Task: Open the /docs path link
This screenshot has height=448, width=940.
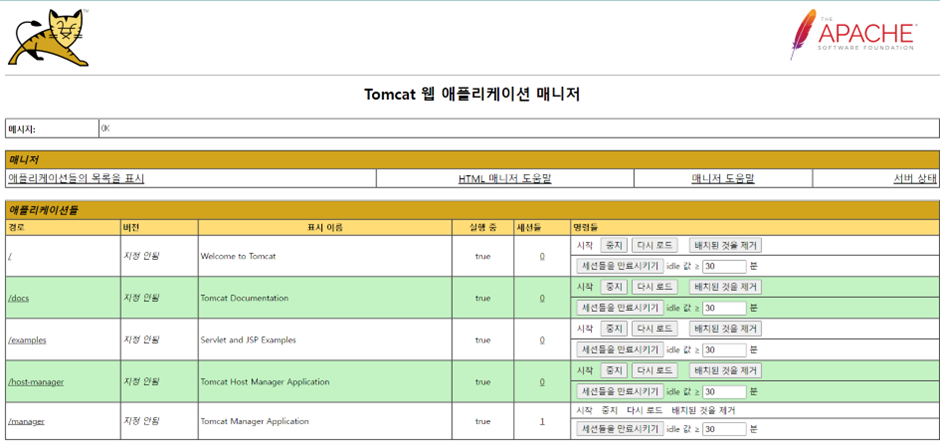Action: coord(19,298)
